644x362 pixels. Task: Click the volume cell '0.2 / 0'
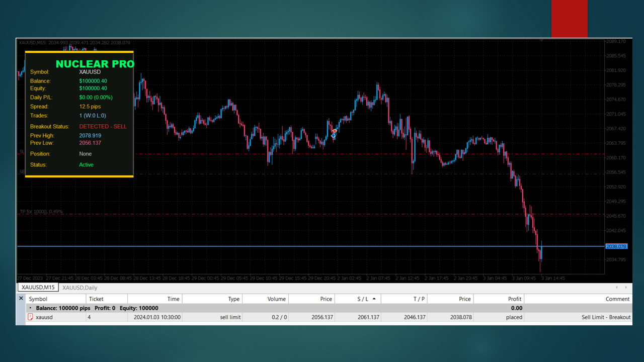point(276,317)
